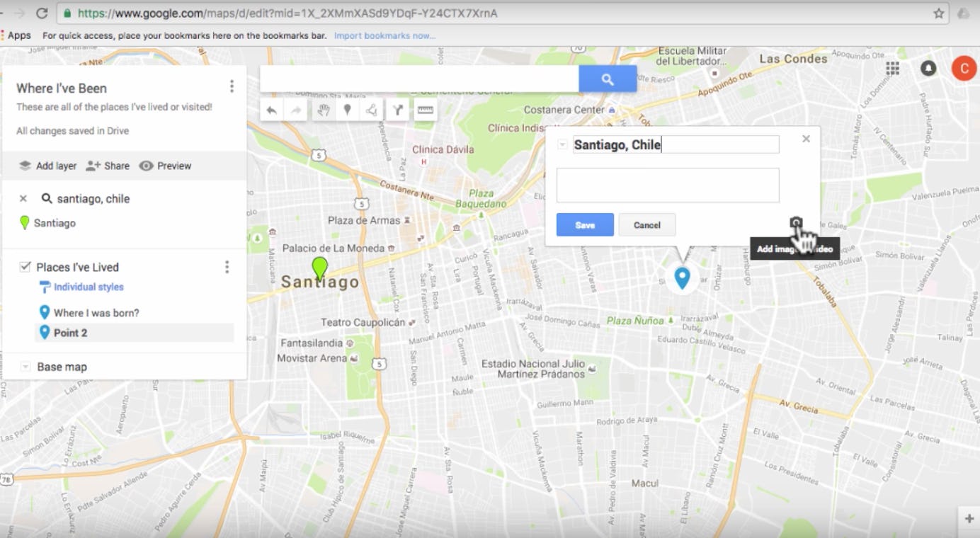Open the Places I've Lived layer menu
This screenshot has height=538, width=980.
227,267
